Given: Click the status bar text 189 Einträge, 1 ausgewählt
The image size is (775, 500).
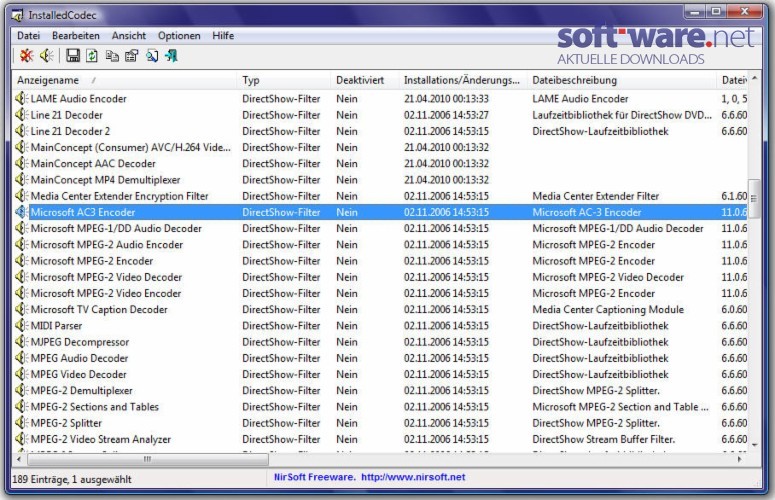Looking at the screenshot, I should tap(72, 479).
